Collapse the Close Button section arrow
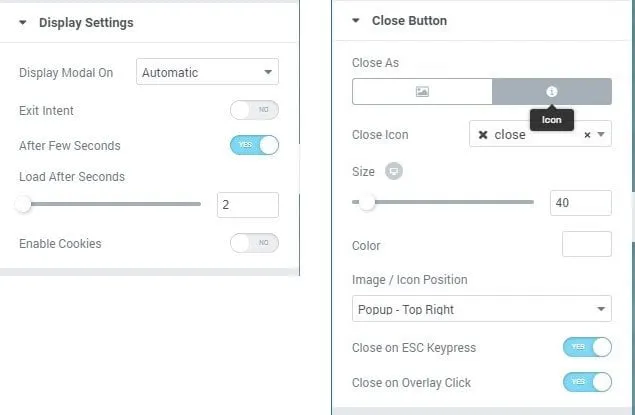This screenshot has height=415, width=635. 356,20
